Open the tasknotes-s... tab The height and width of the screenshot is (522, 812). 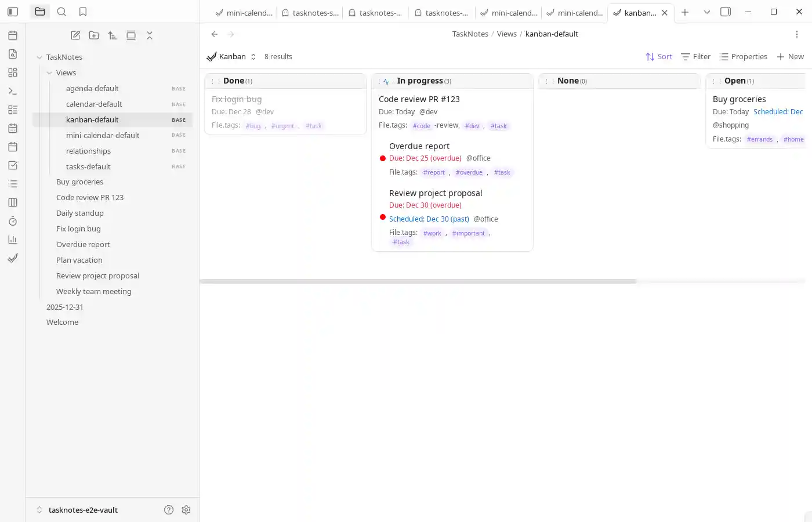point(310,12)
